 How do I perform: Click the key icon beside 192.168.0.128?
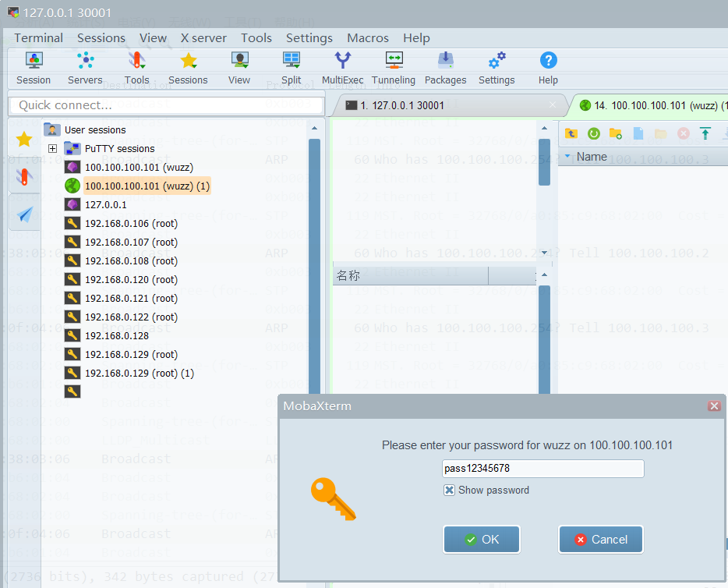click(72, 335)
